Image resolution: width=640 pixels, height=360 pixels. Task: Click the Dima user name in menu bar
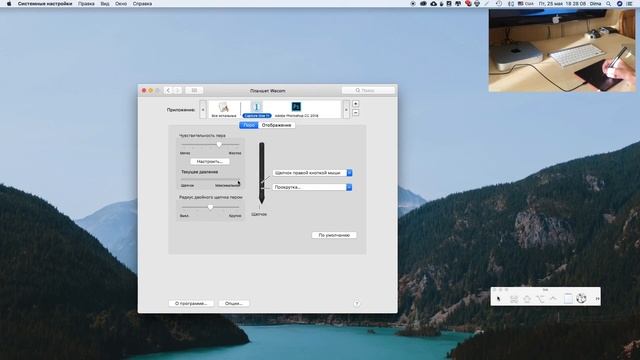(x=596, y=4)
